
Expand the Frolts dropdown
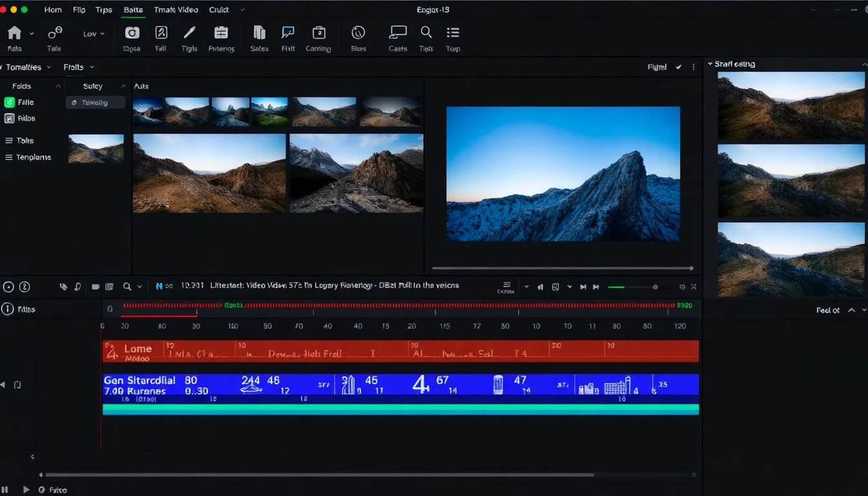coord(77,67)
